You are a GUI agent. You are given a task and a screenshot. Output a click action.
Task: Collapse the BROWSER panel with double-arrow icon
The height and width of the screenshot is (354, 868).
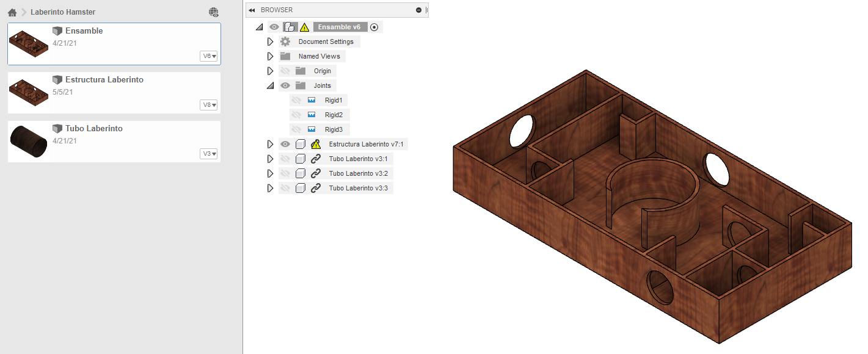coord(252,10)
